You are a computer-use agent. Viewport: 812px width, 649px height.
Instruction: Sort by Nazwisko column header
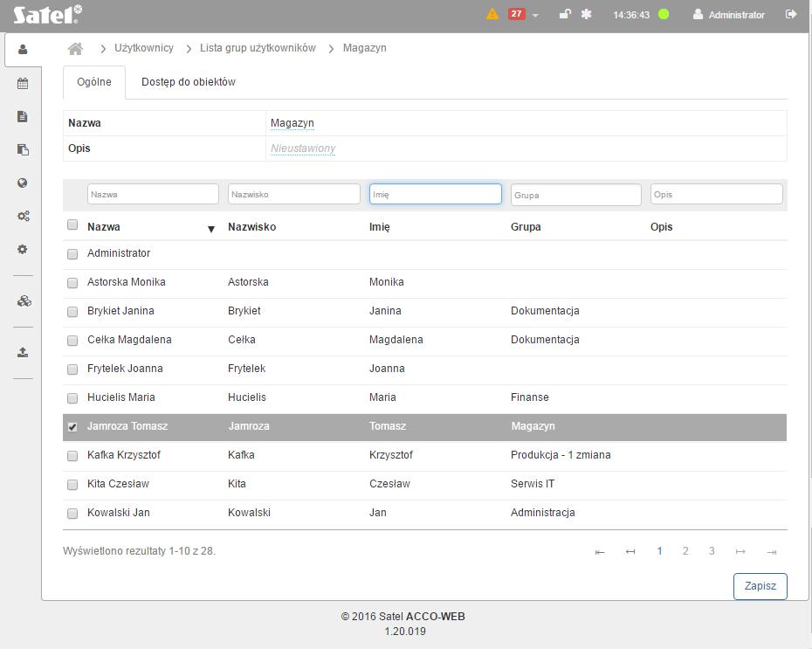click(x=251, y=227)
